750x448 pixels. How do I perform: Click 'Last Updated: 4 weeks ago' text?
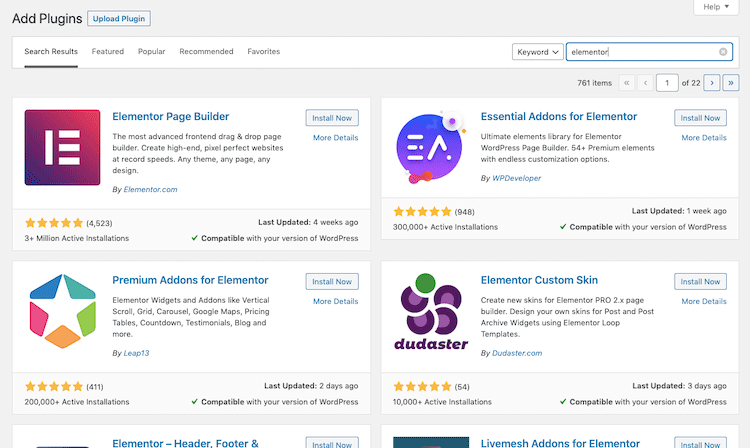click(308, 222)
